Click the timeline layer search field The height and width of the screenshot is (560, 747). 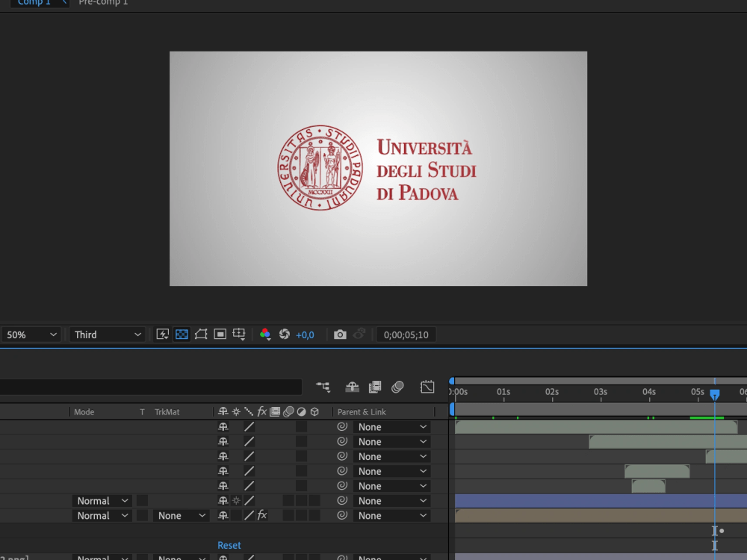point(151,387)
